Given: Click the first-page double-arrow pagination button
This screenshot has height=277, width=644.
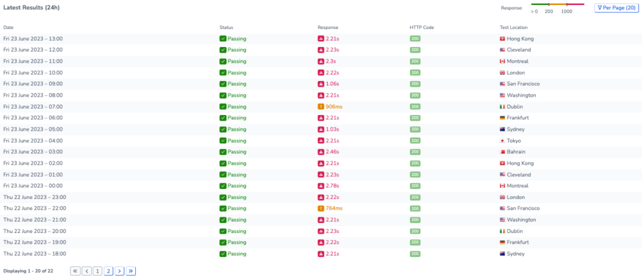Looking at the screenshot, I should pos(75,271).
